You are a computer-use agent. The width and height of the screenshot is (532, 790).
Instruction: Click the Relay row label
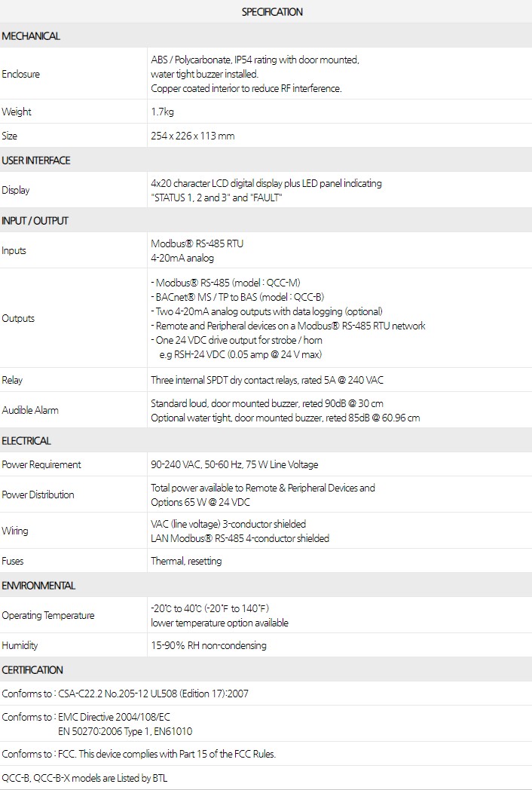[x=12, y=380]
